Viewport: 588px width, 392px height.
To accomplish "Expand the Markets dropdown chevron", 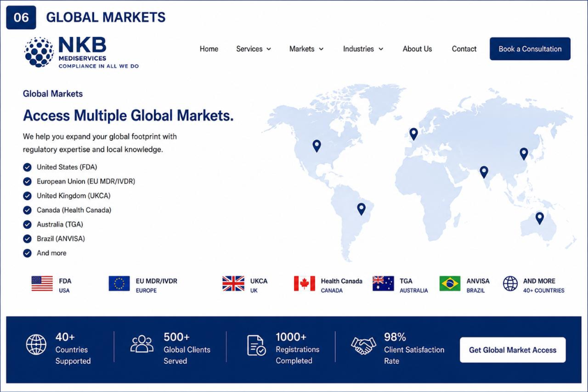I will tap(321, 49).
